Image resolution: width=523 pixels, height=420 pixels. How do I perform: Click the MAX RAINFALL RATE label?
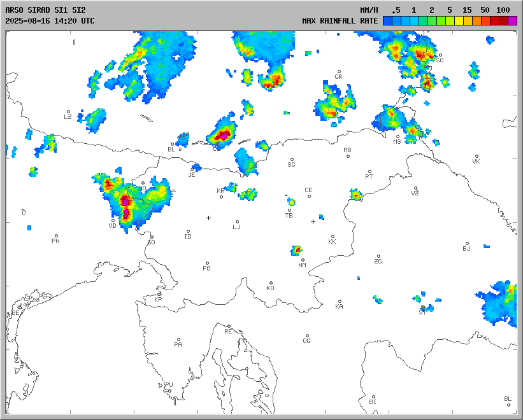click(340, 20)
